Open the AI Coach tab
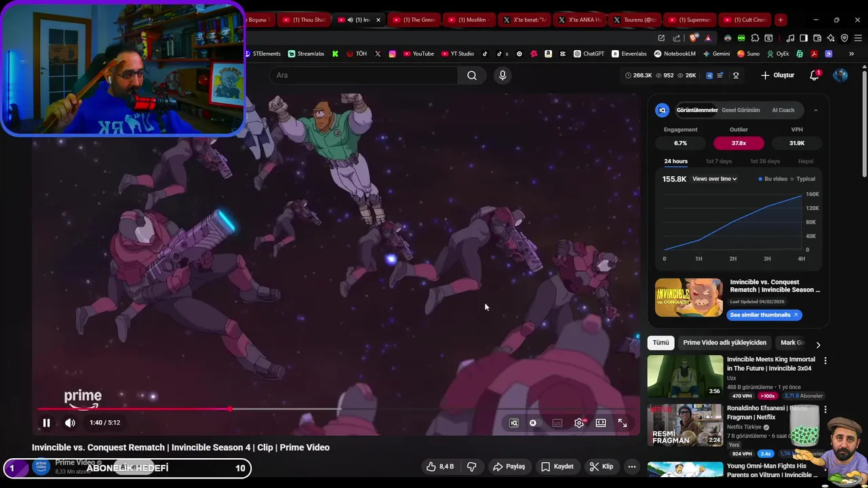868x488 pixels. coord(783,110)
